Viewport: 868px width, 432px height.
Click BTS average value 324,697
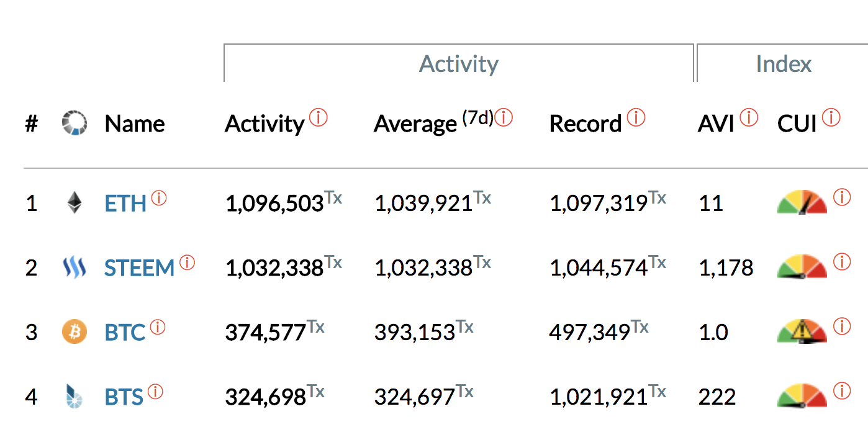[x=415, y=397]
